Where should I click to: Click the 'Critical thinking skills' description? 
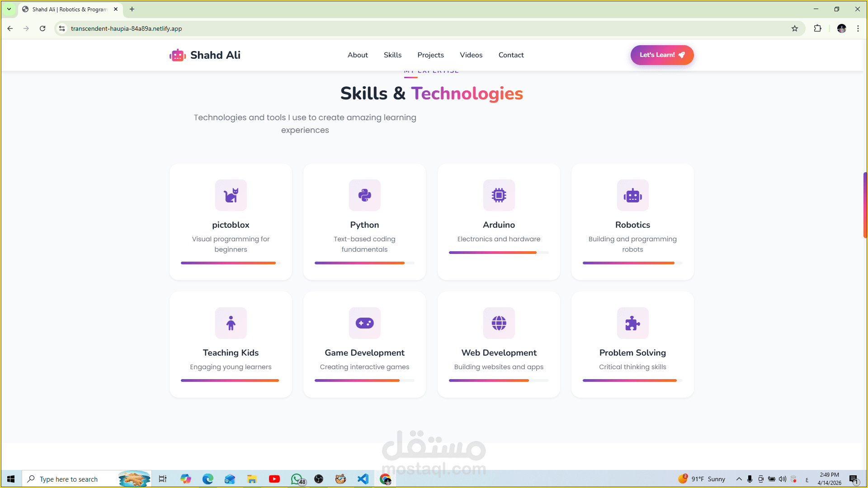point(632,367)
